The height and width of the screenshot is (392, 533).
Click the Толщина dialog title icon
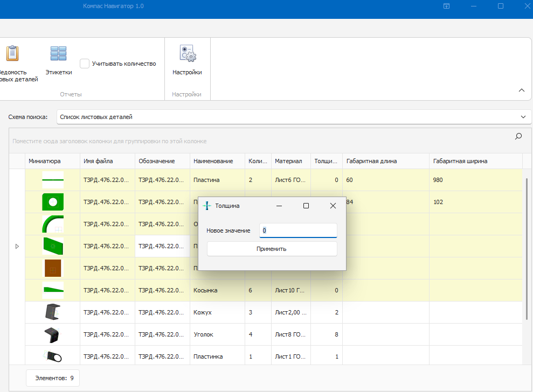[206, 206]
